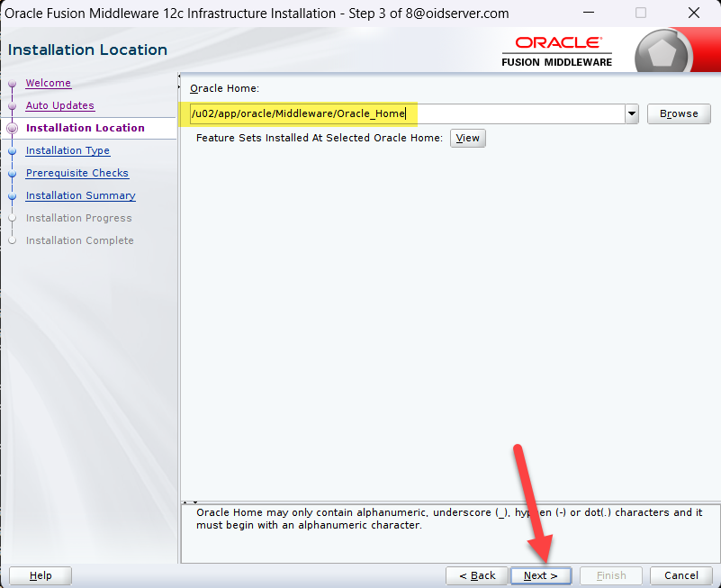Image resolution: width=721 pixels, height=588 pixels.
Task: Maximize the installer window
Action: (x=641, y=14)
